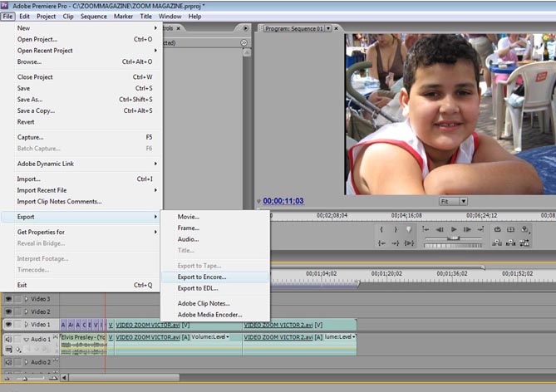Click the current timecode 00;00;11;03
This screenshot has width=556, height=392.
pyautogui.click(x=283, y=201)
